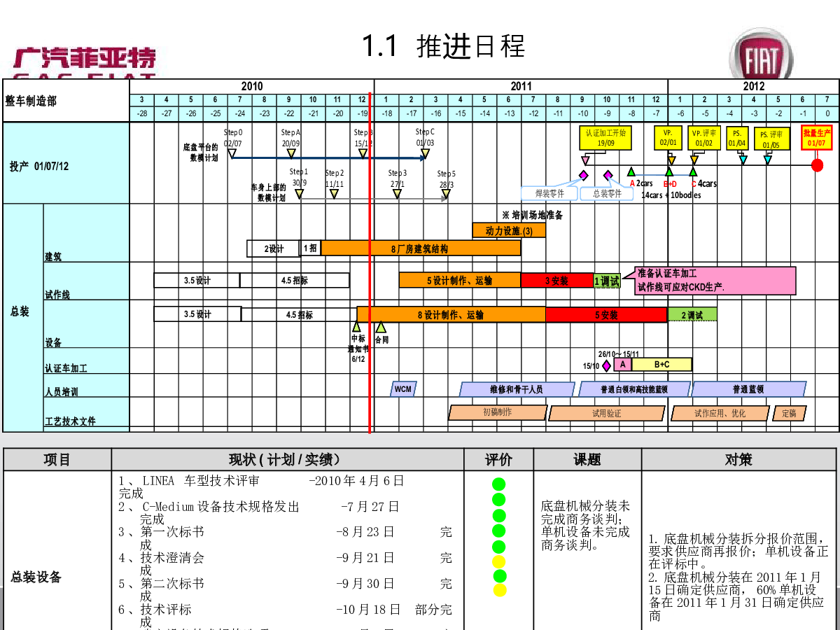Select the 4.5招标 bar in 试作线 row
The height and width of the screenshot is (630, 840).
[x=295, y=280]
